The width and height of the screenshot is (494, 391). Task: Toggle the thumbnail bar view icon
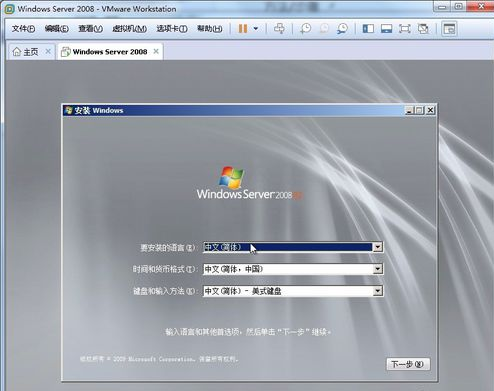(x=386, y=29)
